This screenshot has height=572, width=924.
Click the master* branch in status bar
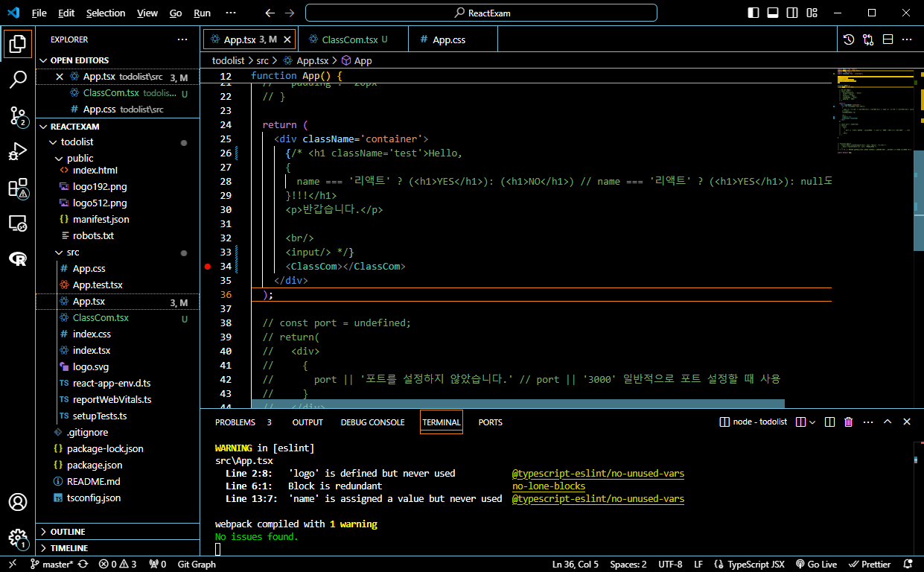(x=51, y=564)
